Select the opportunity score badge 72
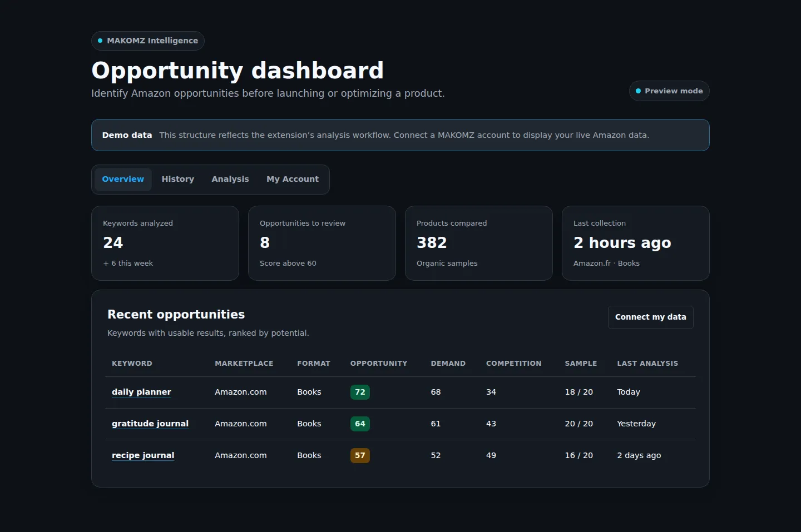Screen dimensions: 801x532 click(360, 392)
